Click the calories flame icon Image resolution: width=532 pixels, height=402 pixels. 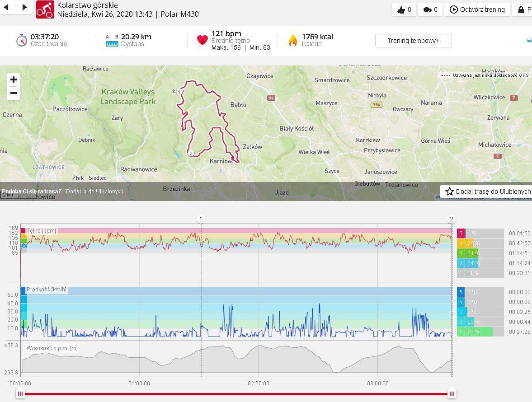[x=293, y=41]
